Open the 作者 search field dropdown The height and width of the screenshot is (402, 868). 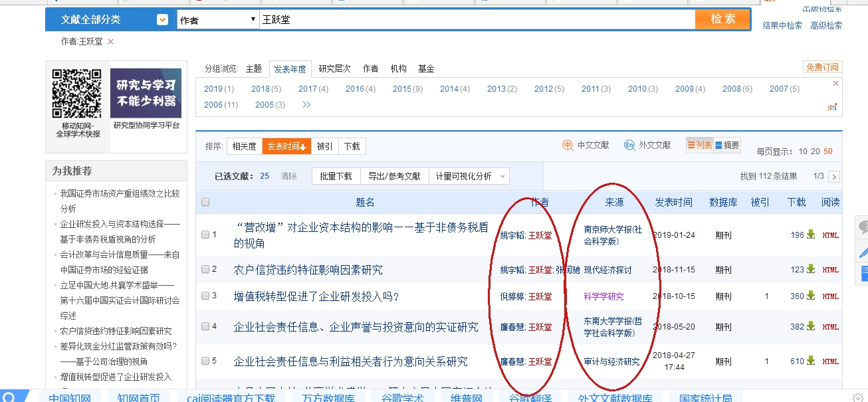[217, 20]
